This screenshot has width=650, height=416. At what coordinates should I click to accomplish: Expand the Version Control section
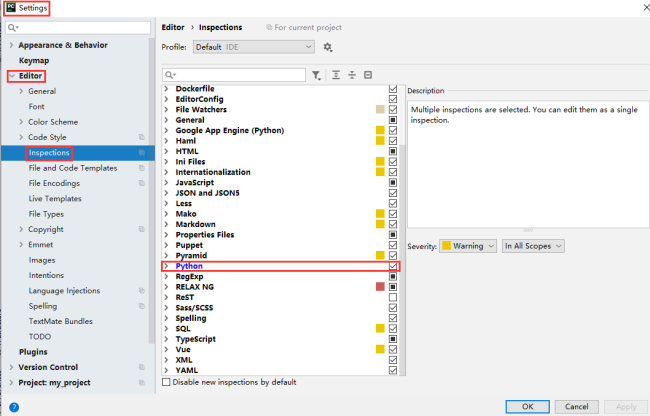pos(11,367)
